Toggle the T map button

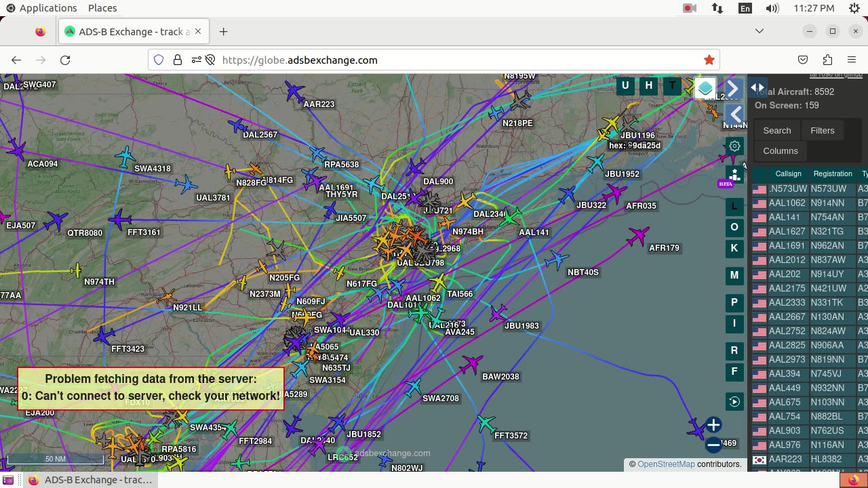click(x=672, y=85)
